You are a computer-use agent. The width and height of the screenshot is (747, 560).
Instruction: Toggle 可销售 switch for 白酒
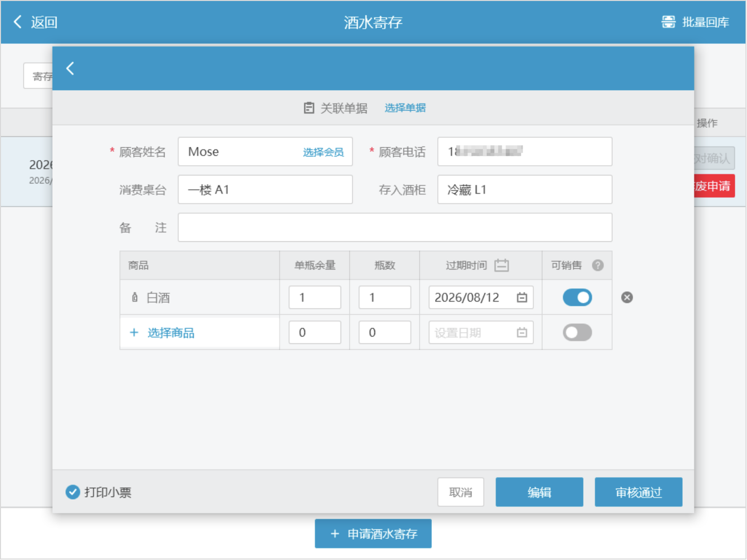pyautogui.click(x=577, y=297)
